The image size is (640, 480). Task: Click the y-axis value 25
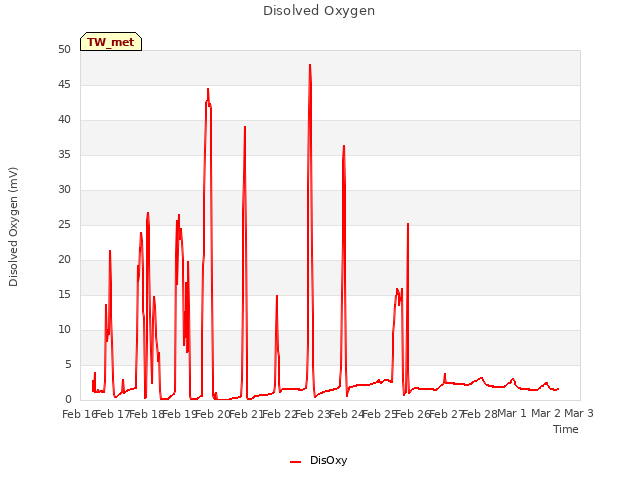coord(64,224)
